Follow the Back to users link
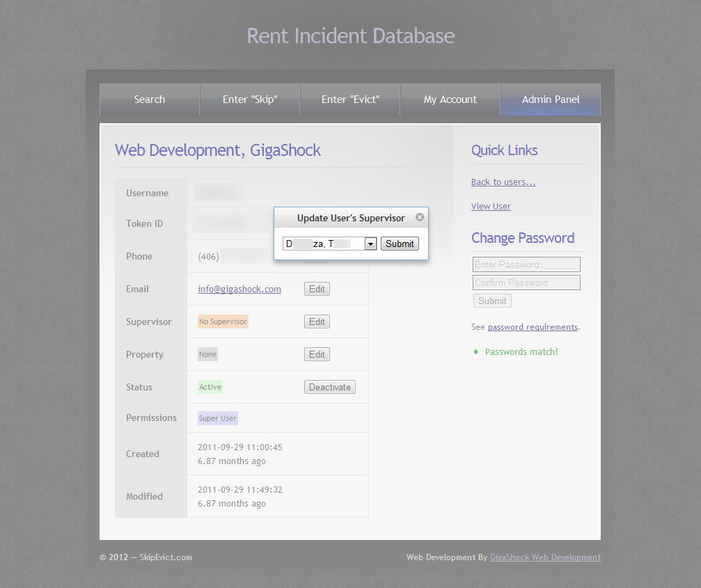Viewport: 701px width, 588px height. (503, 182)
